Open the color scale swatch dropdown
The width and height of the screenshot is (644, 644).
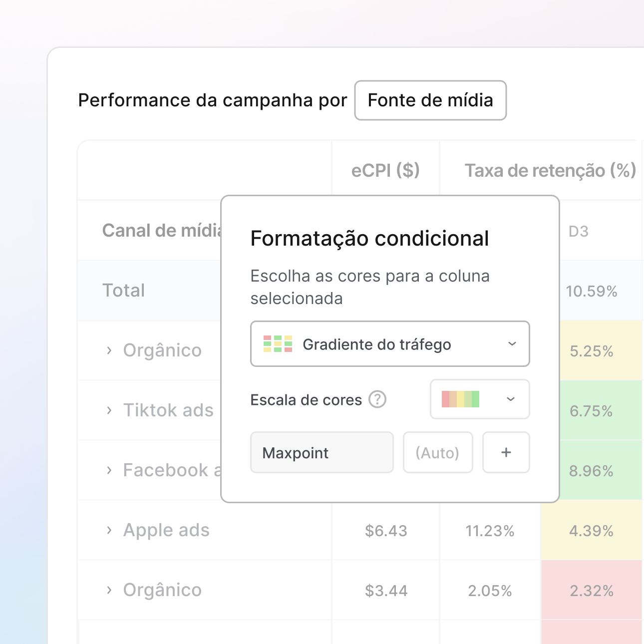pyautogui.click(x=510, y=399)
